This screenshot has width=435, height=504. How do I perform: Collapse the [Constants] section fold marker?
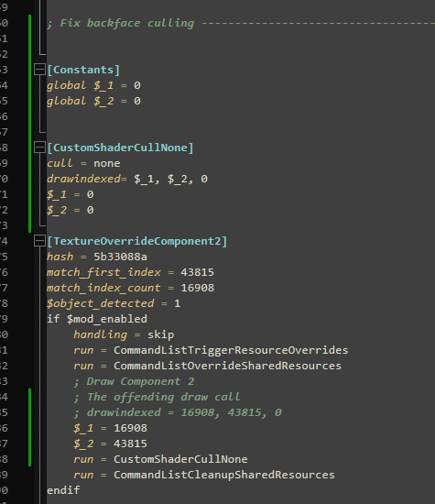(39, 70)
